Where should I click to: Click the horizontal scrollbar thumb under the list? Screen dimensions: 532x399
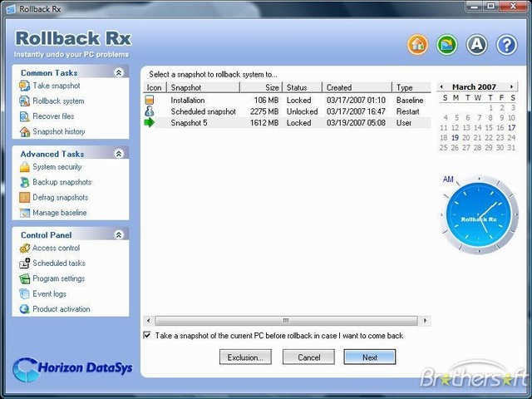coord(286,321)
